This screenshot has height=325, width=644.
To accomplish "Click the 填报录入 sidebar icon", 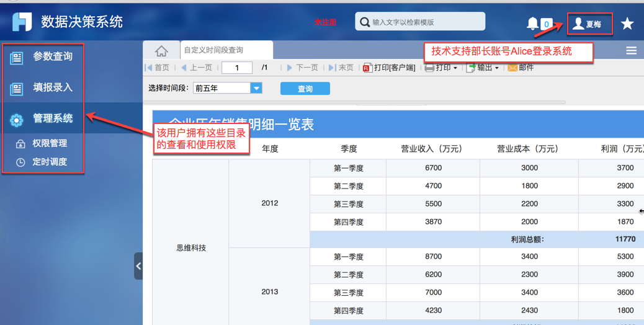I will (16, 89).
